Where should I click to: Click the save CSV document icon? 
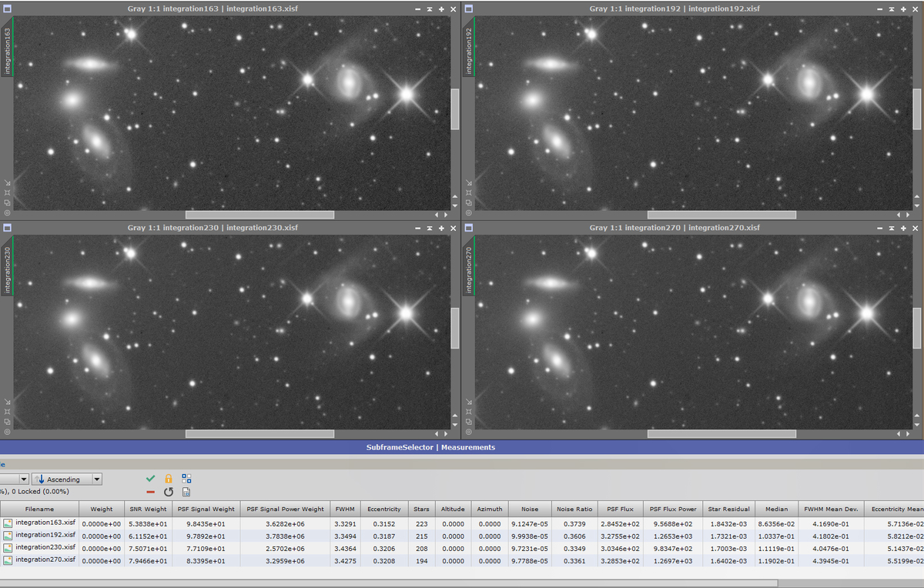click(x=186, y=492)
